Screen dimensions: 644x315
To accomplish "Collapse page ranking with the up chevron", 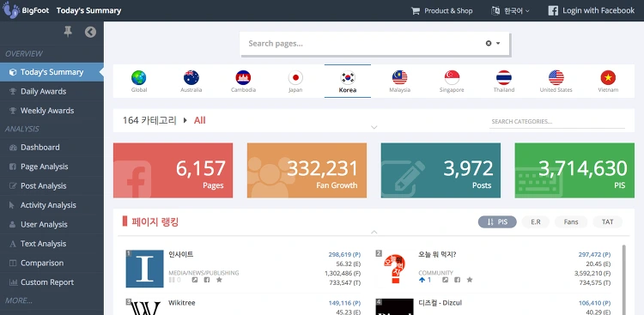I will (374, 232).
